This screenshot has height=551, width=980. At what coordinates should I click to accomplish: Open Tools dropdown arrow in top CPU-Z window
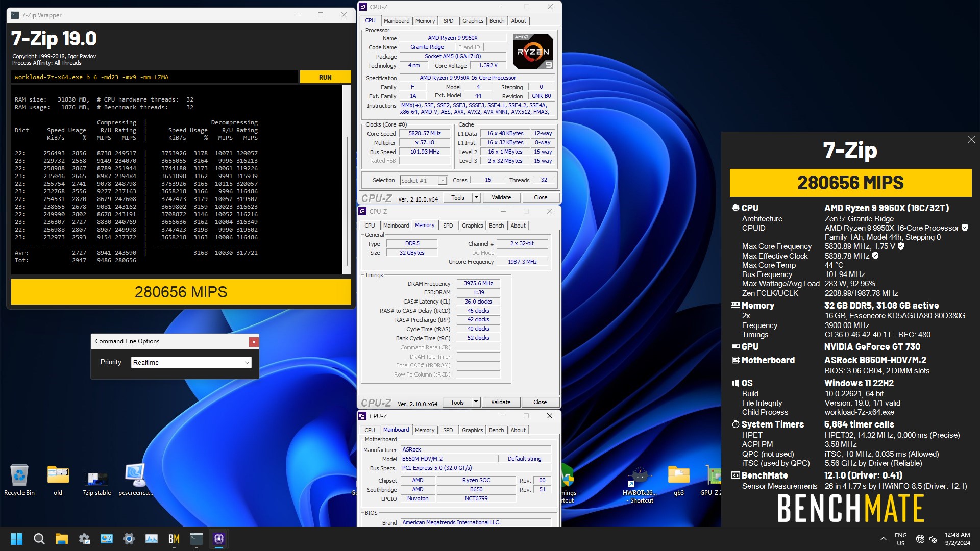tap(476, 197)
